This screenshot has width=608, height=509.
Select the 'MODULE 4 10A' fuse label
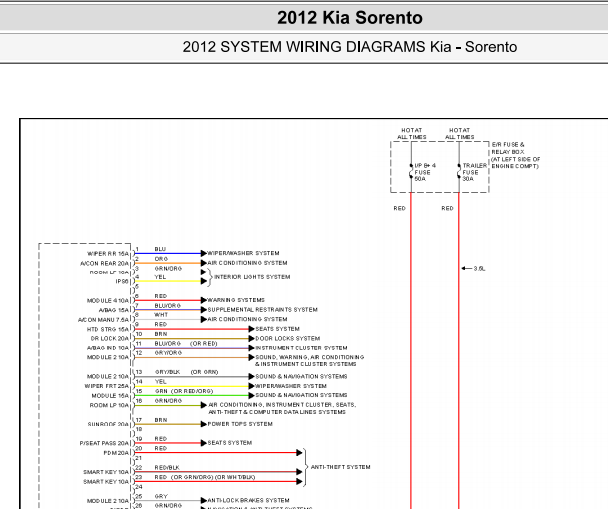coord(108,301)
